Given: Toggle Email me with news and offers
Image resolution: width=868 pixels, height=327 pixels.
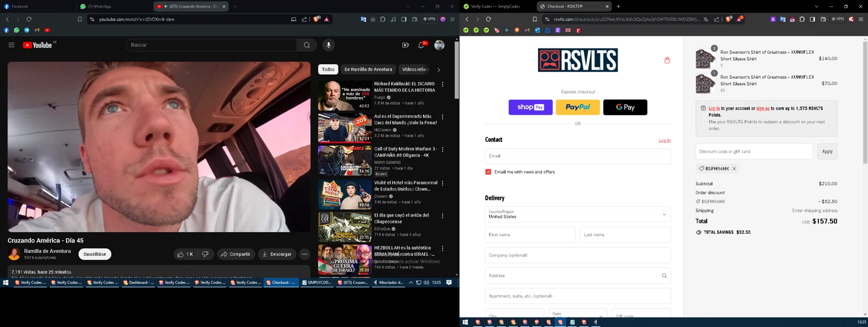Looking at the screenshot, I should click(488, 172).
